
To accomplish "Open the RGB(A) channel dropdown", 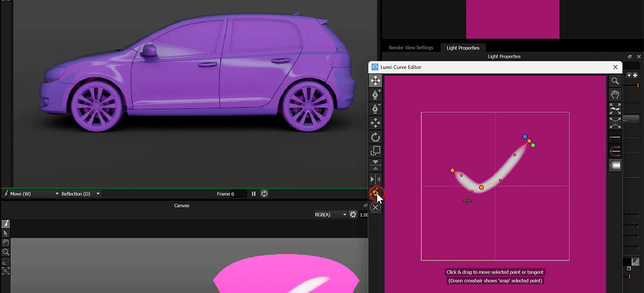I will tap(330, 215).
